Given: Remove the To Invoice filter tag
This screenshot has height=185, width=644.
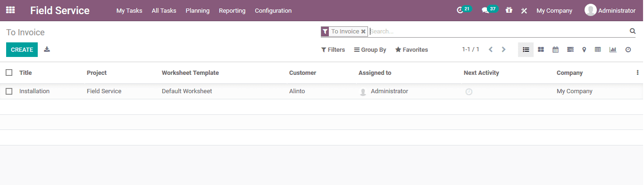Looking at the screenshot, I should [363, 32].
